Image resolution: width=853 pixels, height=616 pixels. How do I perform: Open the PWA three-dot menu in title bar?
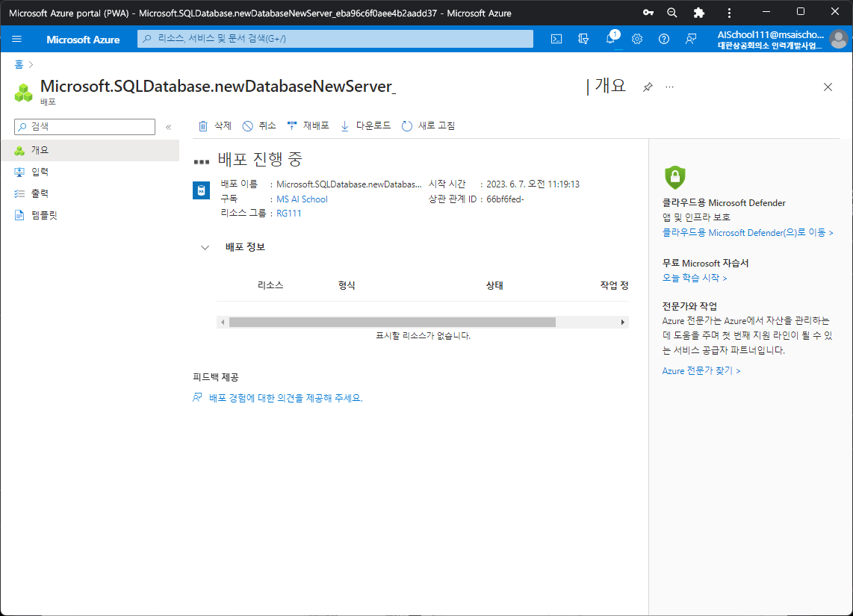729,13
